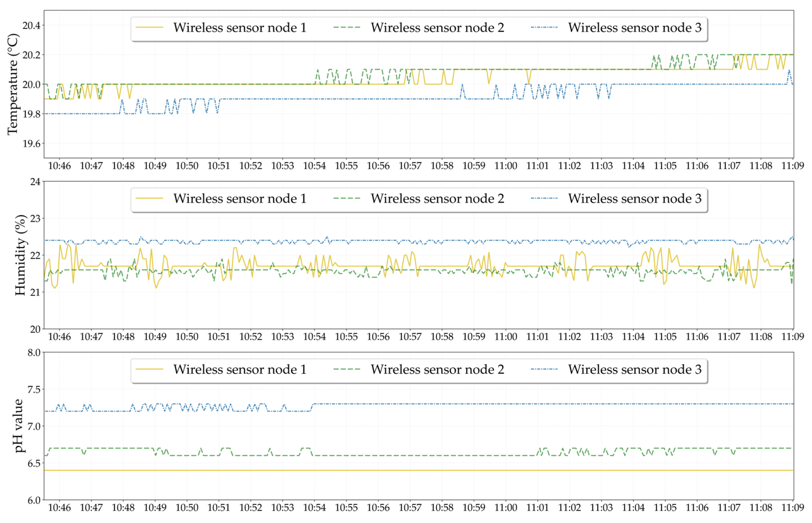Screen dimensions: 812x523
Task: Click node 1 yellow line sample in pH legend
Action: tap(149, 369)
